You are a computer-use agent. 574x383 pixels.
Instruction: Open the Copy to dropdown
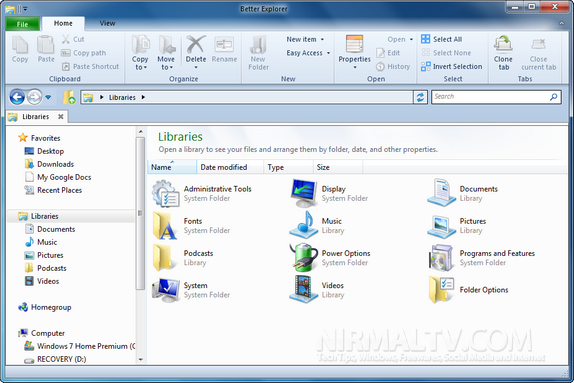[x=140, y=53]
